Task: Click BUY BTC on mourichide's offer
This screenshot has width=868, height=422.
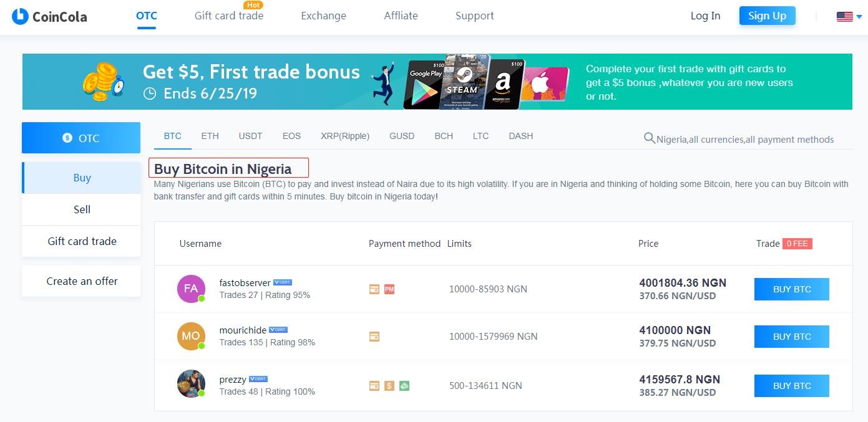Action: pyautogui.click(x=791, y=336)
